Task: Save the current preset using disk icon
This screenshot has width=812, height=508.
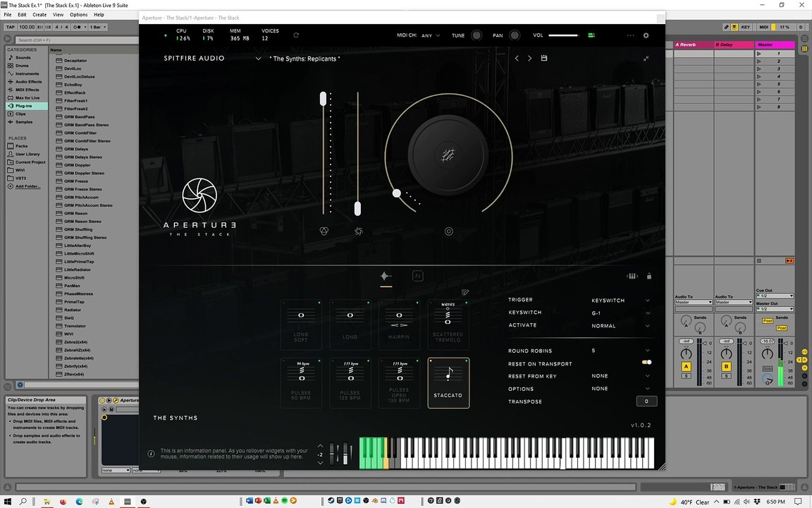Action: pyautogui.click(x=543, y=58)
